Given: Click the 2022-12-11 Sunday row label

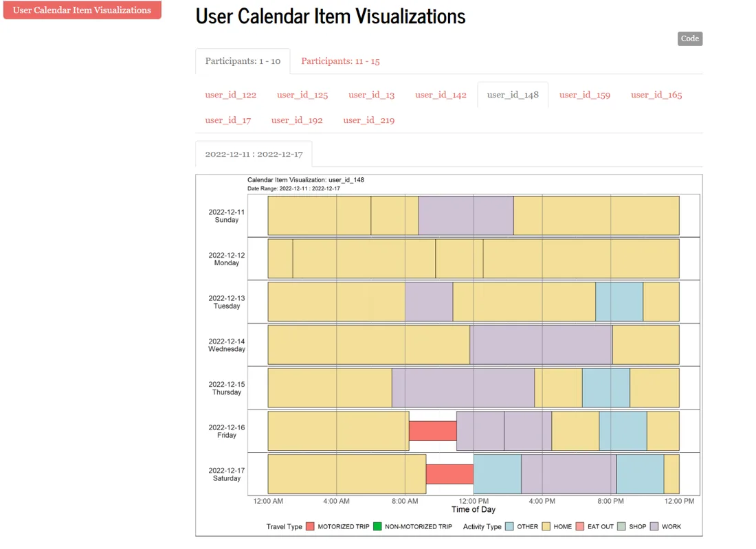Looking at the screenshot, I should [x=226, y=216].
